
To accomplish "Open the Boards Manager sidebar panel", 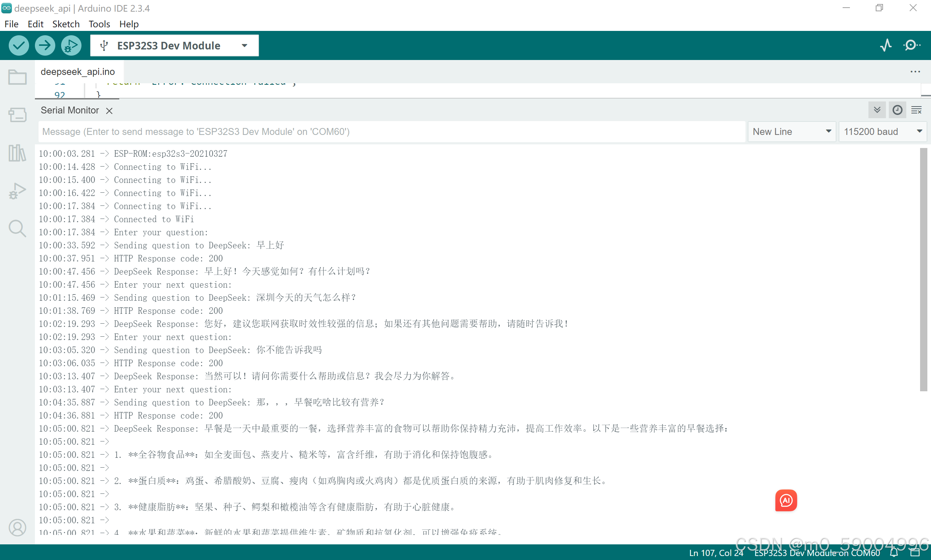I will pos(17,115).
